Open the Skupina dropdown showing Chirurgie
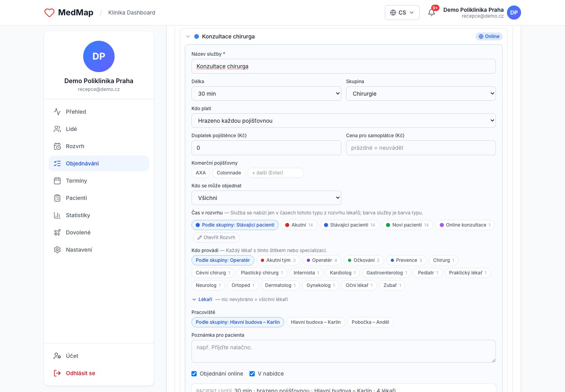Viewport: 565px width, 392px height. 421,94
